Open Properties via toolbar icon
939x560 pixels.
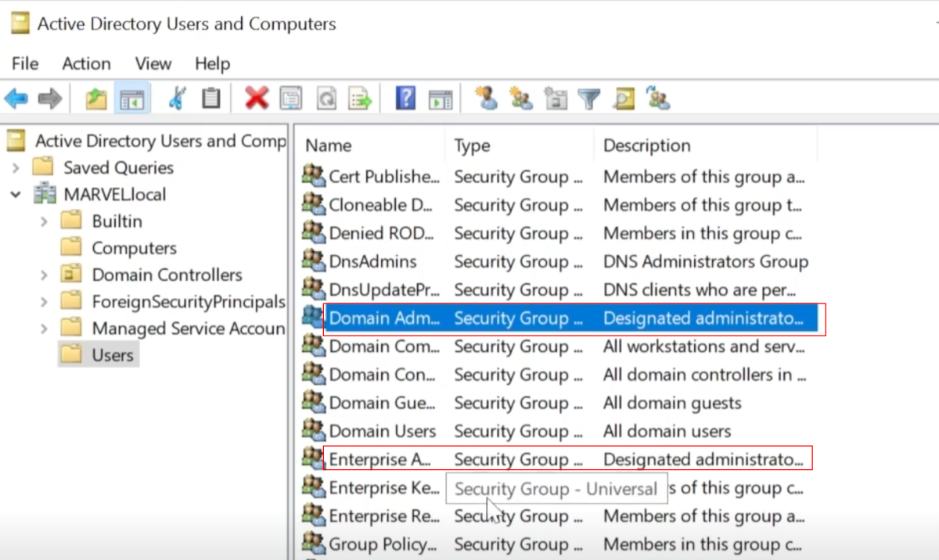point(291,99)
